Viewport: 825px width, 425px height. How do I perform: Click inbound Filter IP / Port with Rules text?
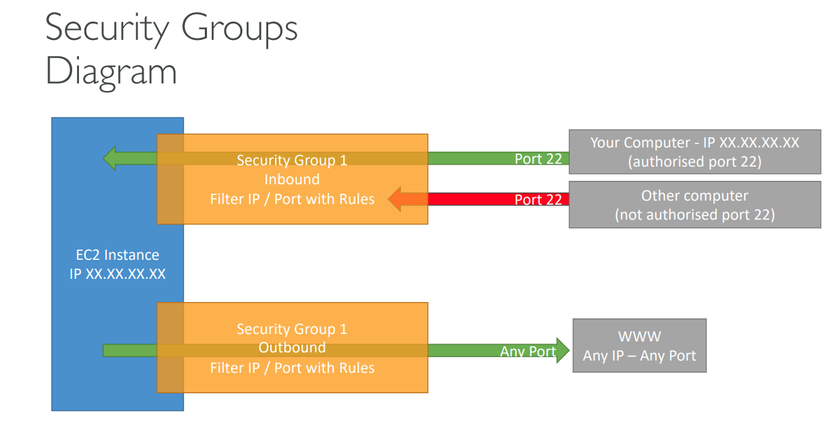point(292,199)
